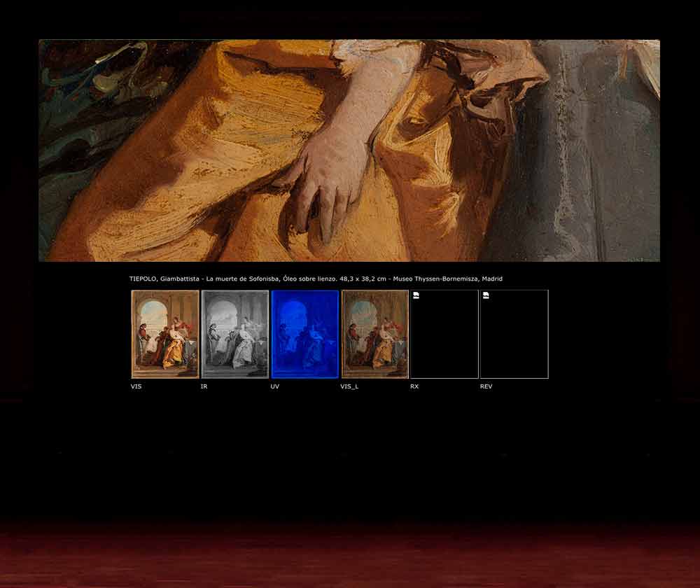Click the large painting detail of hand
Image resolution: width=700 pixels, height=588 pixels.
coord(349,150)
